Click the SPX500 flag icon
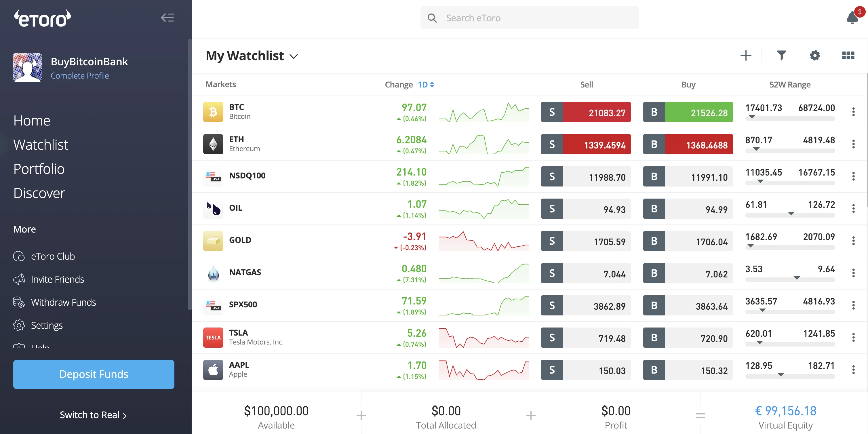Image resolution: width=868 pixels, height=434 pixels. (213, 305)
